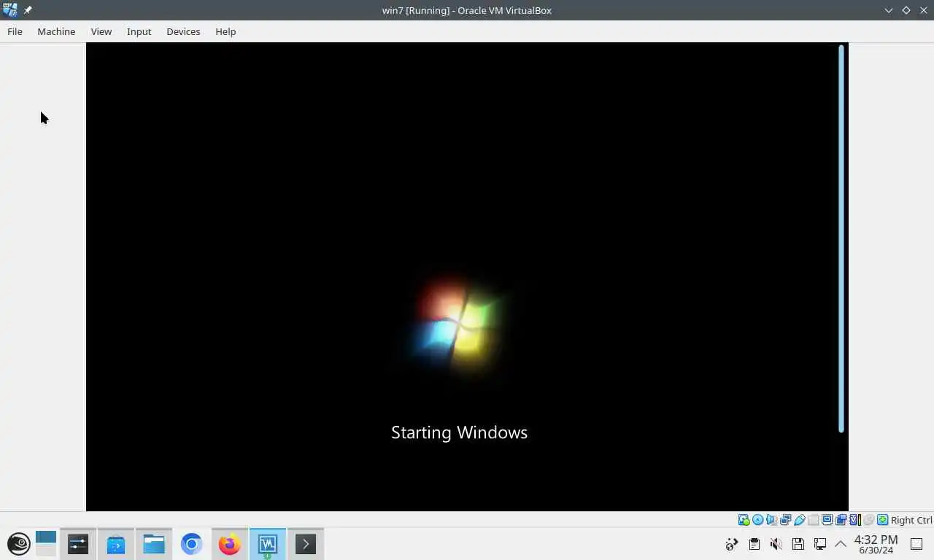934x560 pixels.
Task: Click the USB devices indicator icon
Action: click(x=800, y=520)
